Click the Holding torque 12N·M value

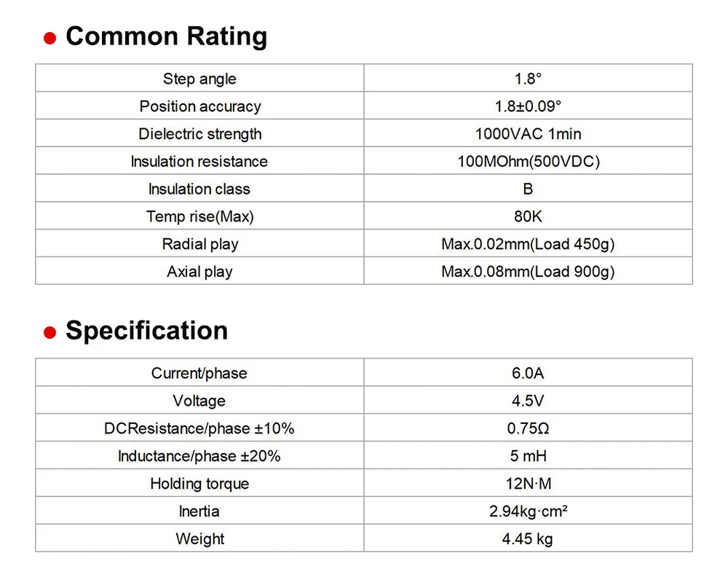click(x=528, y=484)
